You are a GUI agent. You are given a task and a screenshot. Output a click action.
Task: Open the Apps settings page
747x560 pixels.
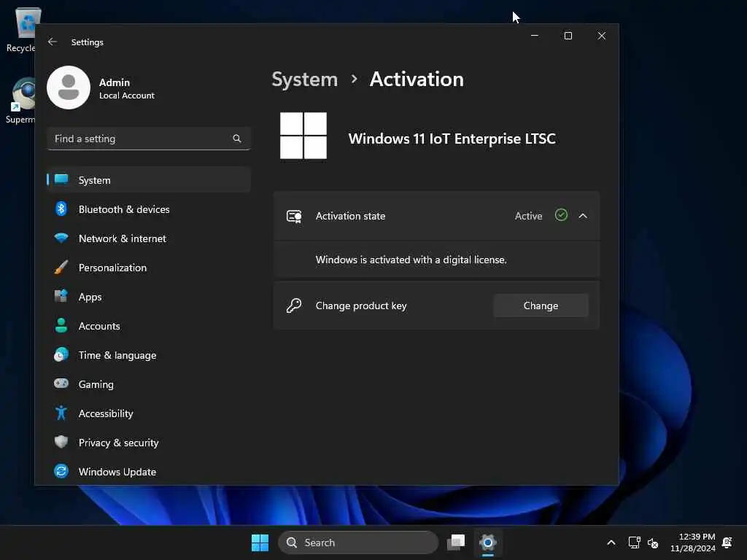pos(149,297)
